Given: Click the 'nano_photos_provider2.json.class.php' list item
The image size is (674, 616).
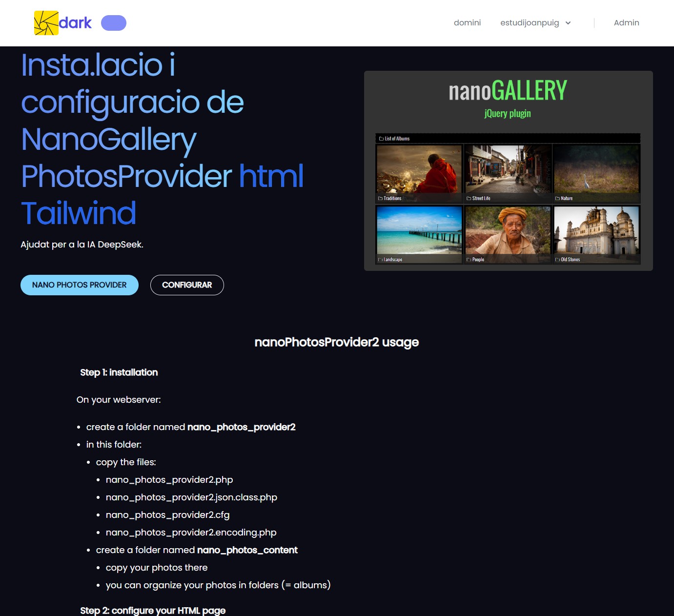Looking at the screenshot, I should click(x=191, y=497).
